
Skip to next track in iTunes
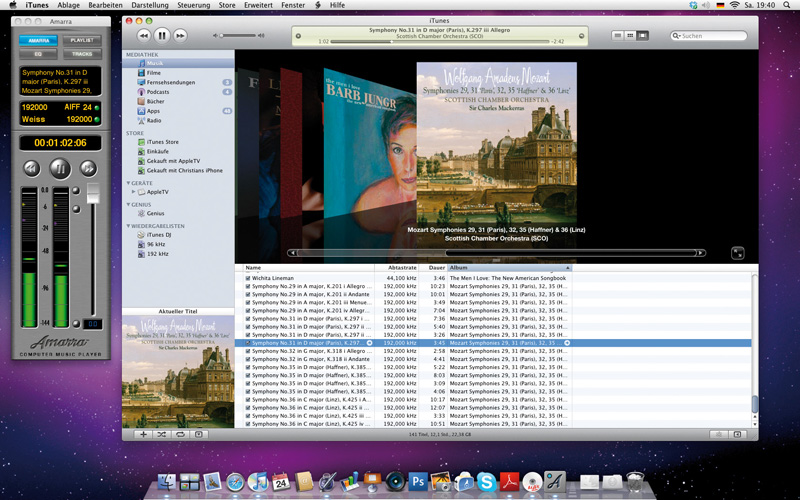(180, 36)
